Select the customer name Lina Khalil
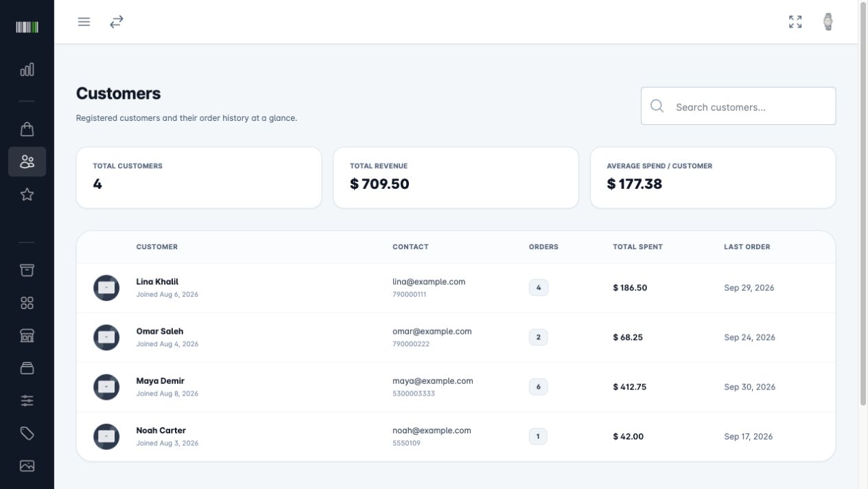868x489 pixels. click(x=157, y=282)
